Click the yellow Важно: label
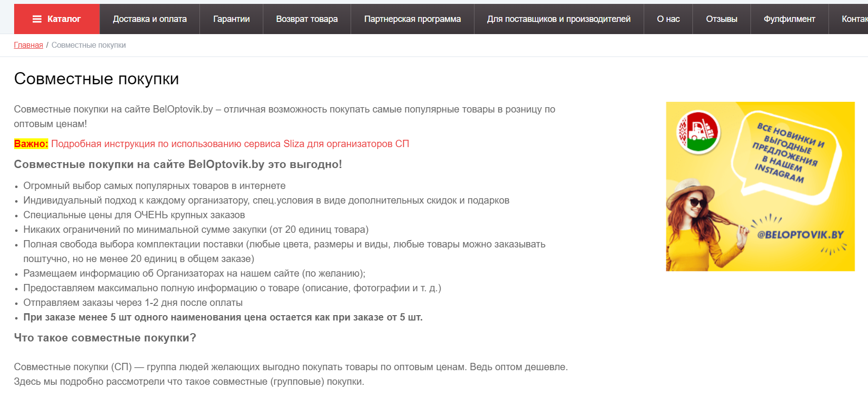The height and width of the screenshot is (396, 868). (x=31, y=144)
